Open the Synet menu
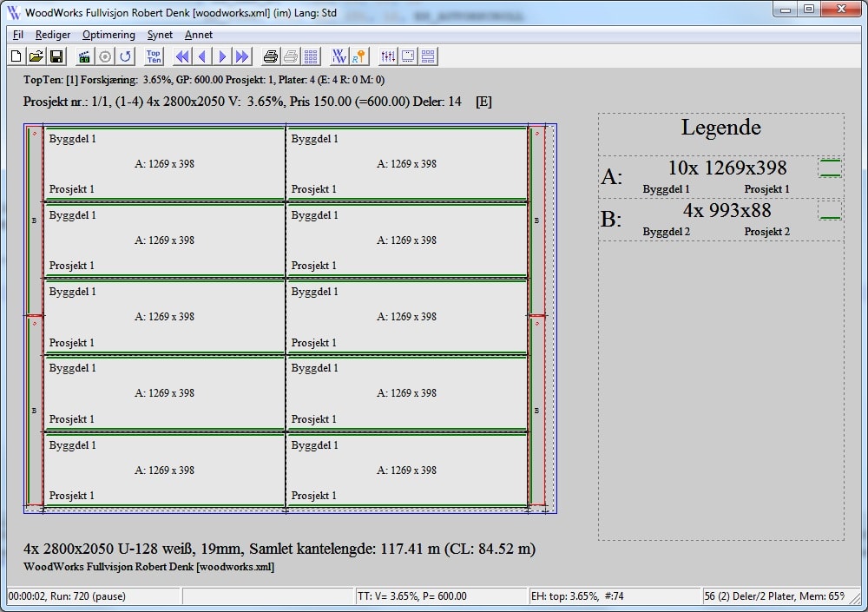The height and width of the screenshot is (612, 868). tap(160, 35)
